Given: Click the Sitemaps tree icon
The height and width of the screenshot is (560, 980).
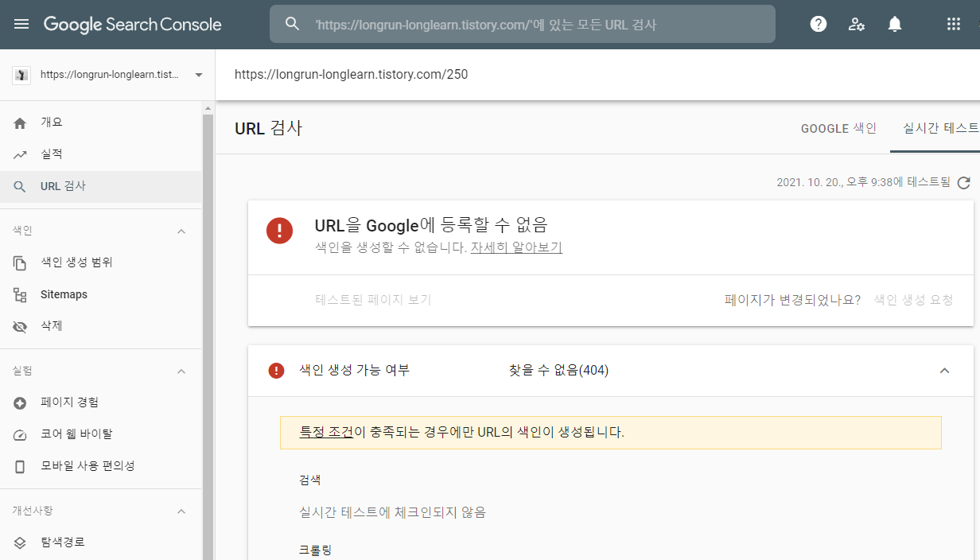Looking at the screenshot, I should 21,295.
